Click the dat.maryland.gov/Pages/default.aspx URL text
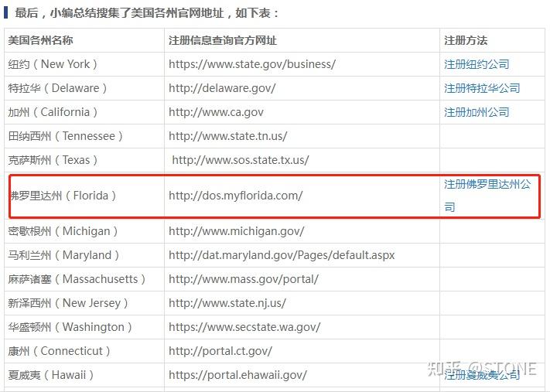This screenshot has height=392, width=550. [x=282, y=255]
